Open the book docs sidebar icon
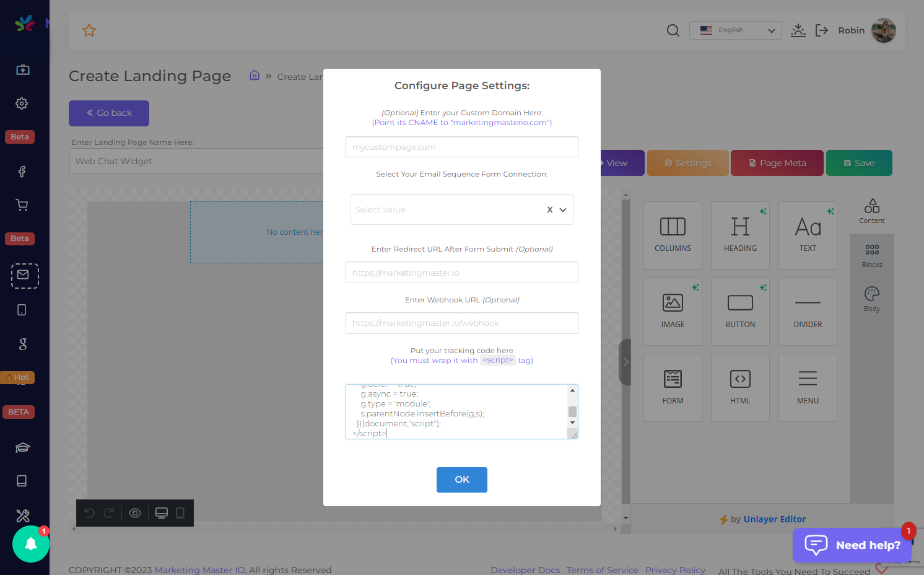The height and width of the screenshot is (575, 924). point(22,481)
